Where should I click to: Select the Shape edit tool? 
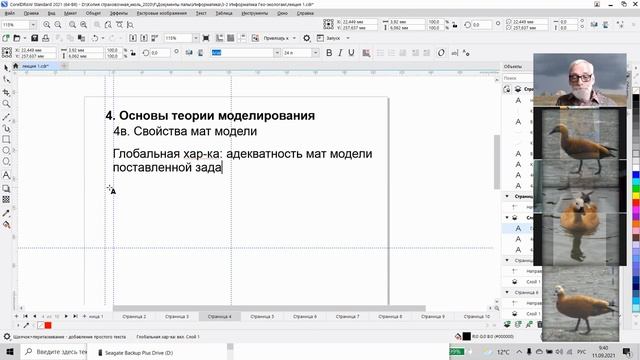coord(6,80)
